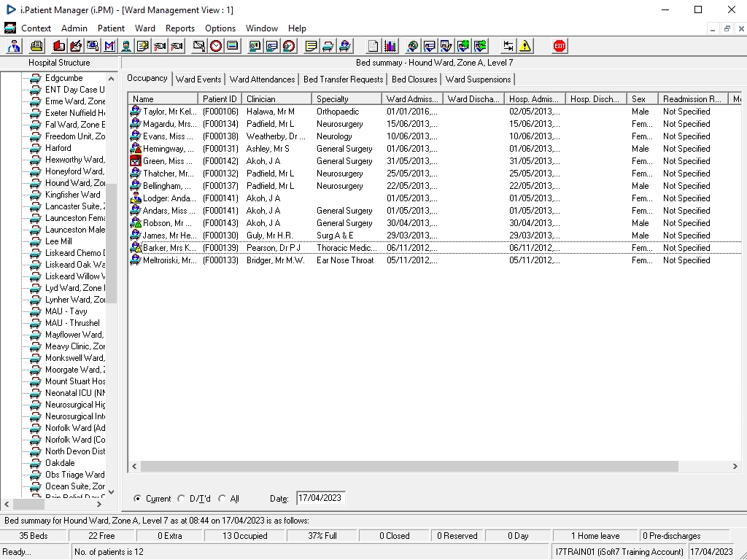
Task: Click the opposing arrows transfer icon
Action: click(x=508, y=46)
